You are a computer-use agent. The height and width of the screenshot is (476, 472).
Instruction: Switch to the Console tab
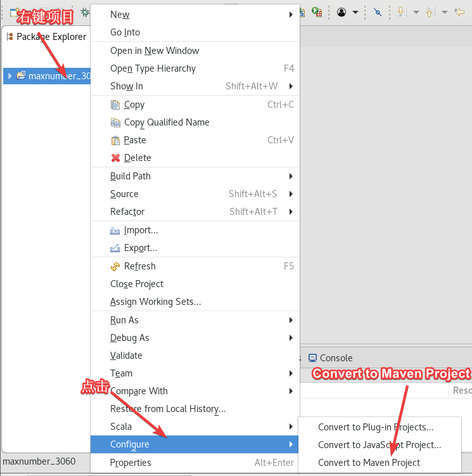point(331,358)
